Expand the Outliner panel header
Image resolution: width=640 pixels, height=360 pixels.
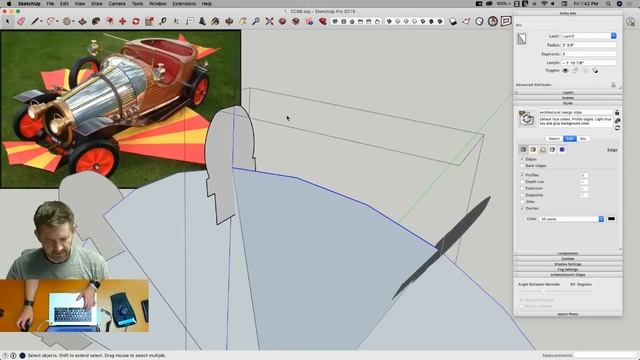point(568,259)
